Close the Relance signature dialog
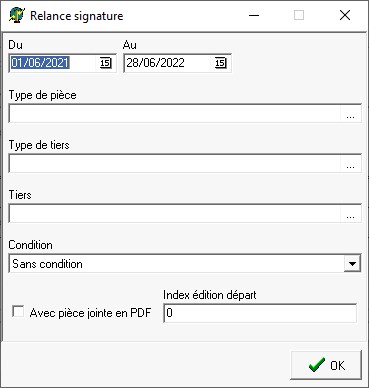369x388 pixels. 345,15
